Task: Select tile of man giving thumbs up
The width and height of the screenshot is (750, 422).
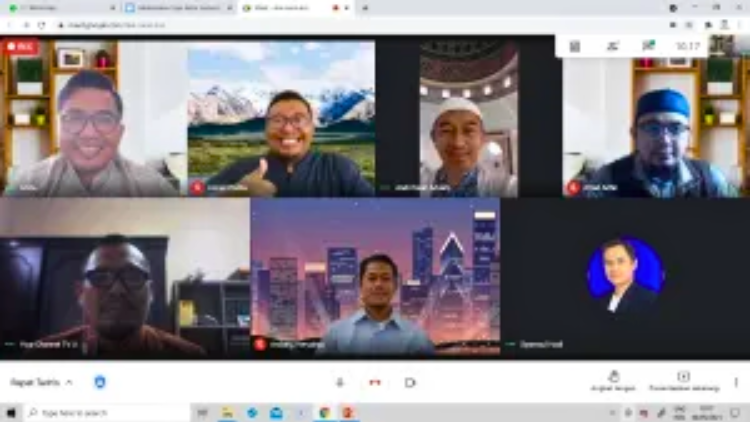Action: click(281, 119)
